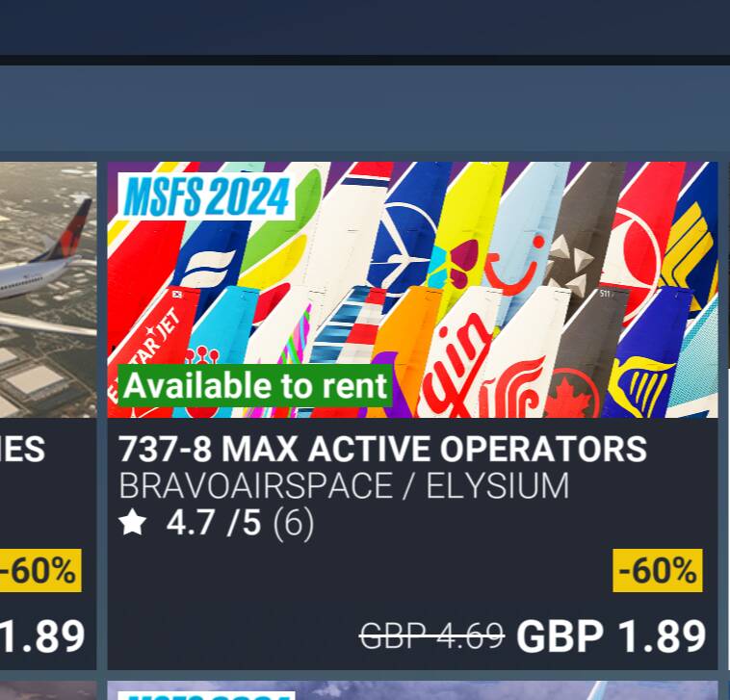Click the 4.7 /5 rating text
The height and width of the screenshot is (700, 730).
214,523
